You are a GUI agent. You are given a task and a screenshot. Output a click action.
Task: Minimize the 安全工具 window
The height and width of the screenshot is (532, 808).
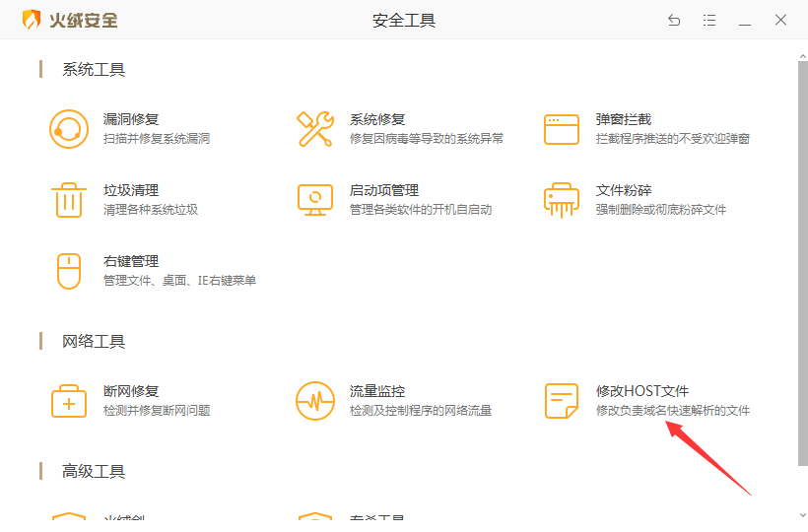pyautogui.click(x=745, y=24)
